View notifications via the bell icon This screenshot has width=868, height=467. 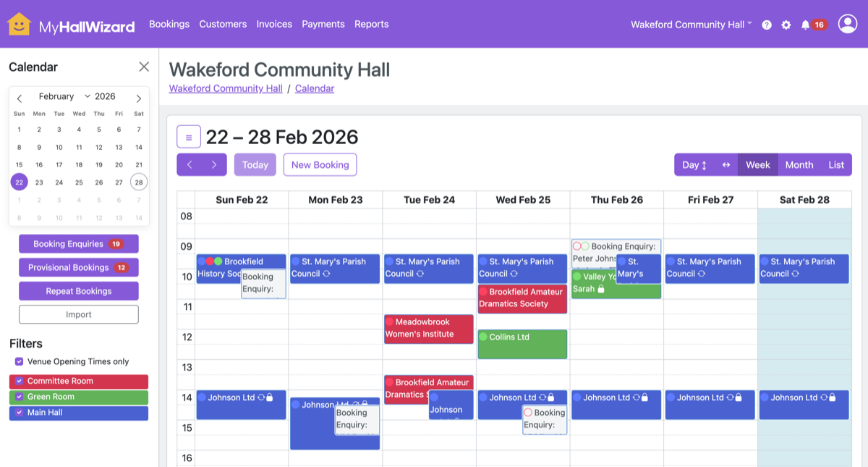click(x=805, y=24)
